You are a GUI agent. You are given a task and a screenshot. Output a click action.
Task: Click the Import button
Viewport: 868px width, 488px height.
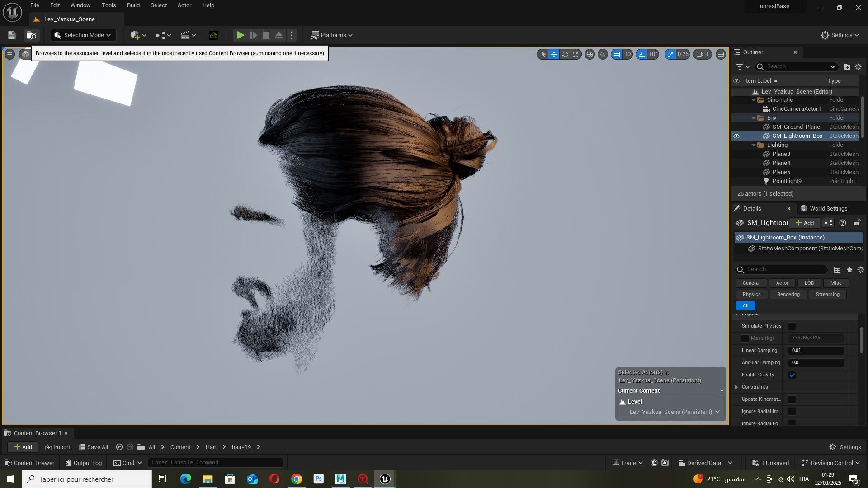pyautogui.click(x=58, y=447)
